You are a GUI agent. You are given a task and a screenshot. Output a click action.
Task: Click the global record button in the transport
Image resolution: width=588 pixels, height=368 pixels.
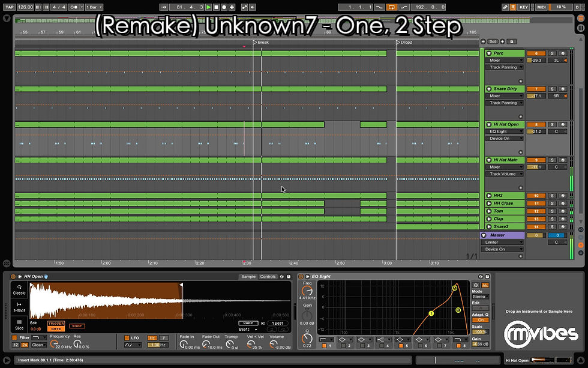coord(224,7)
